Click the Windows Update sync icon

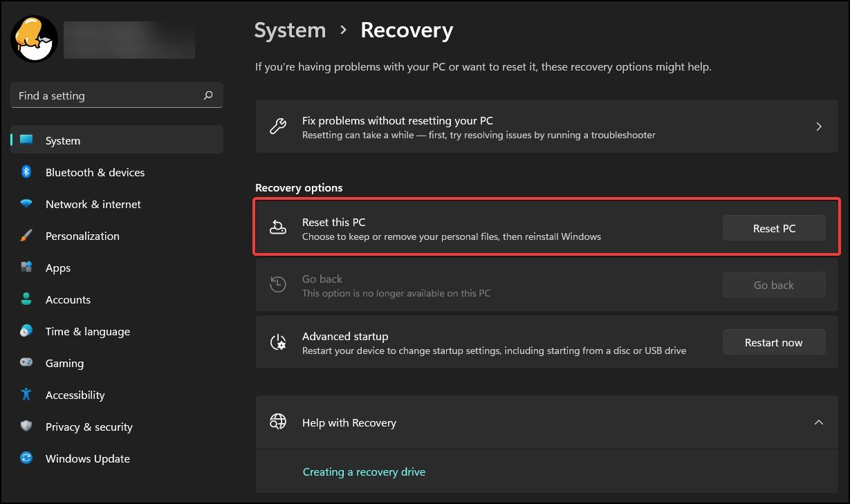pyautogui.click(x=26, y=458)
